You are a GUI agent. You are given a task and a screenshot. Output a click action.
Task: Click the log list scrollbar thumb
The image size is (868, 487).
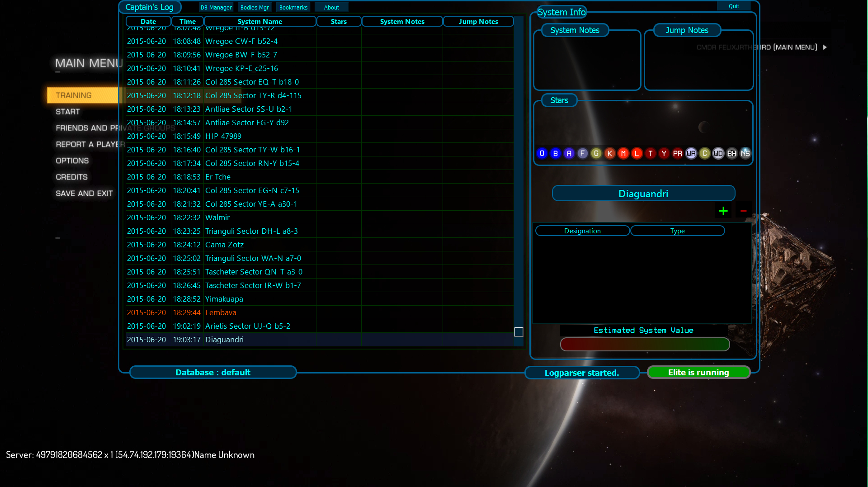(519, 332)
